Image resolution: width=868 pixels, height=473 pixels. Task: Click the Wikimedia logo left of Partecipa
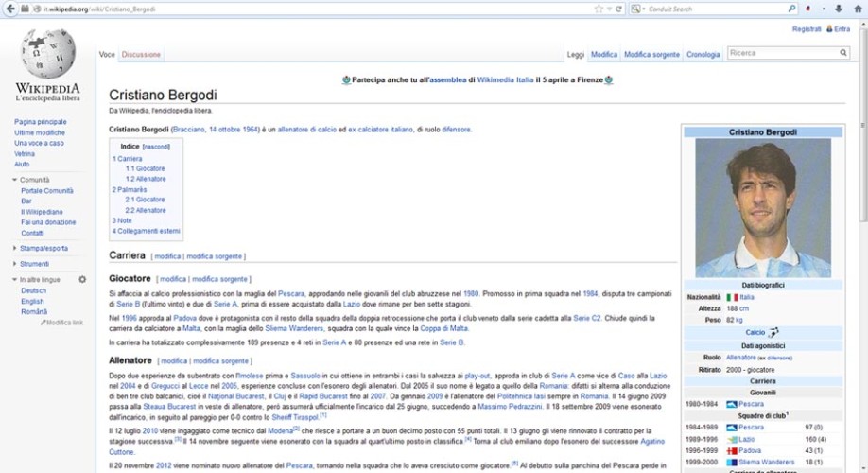pos(346,79)
